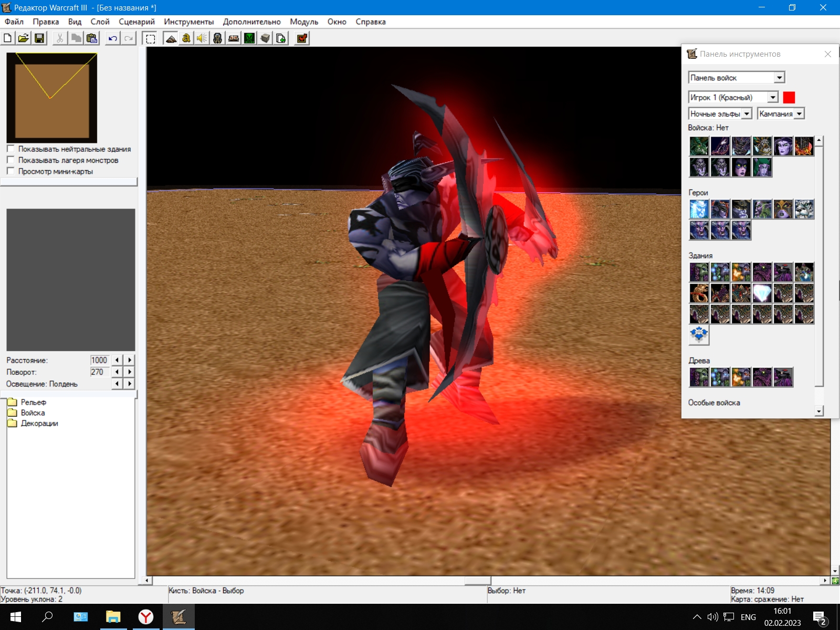Open the Модуль menu

(x=304, y=22)
